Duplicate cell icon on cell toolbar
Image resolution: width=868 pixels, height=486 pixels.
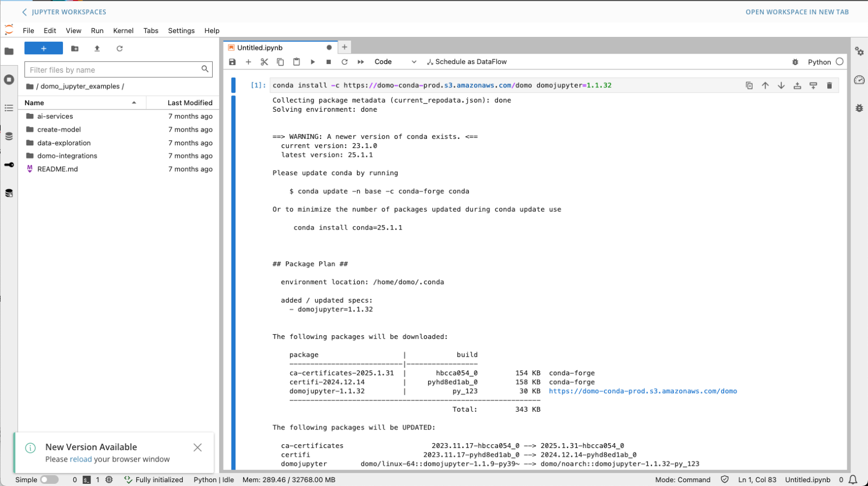tap(749, 85)
